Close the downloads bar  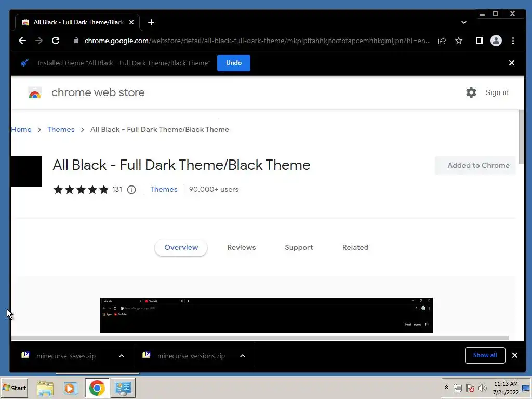pos(515,355)
